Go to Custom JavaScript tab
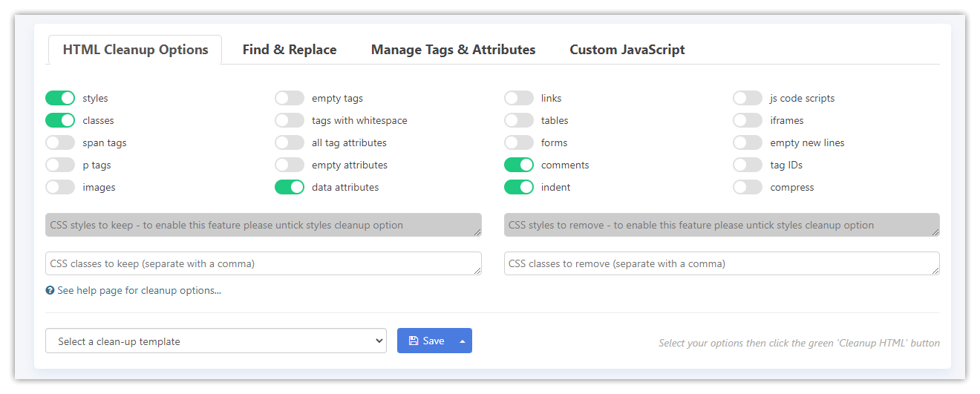 coord(627,50)
